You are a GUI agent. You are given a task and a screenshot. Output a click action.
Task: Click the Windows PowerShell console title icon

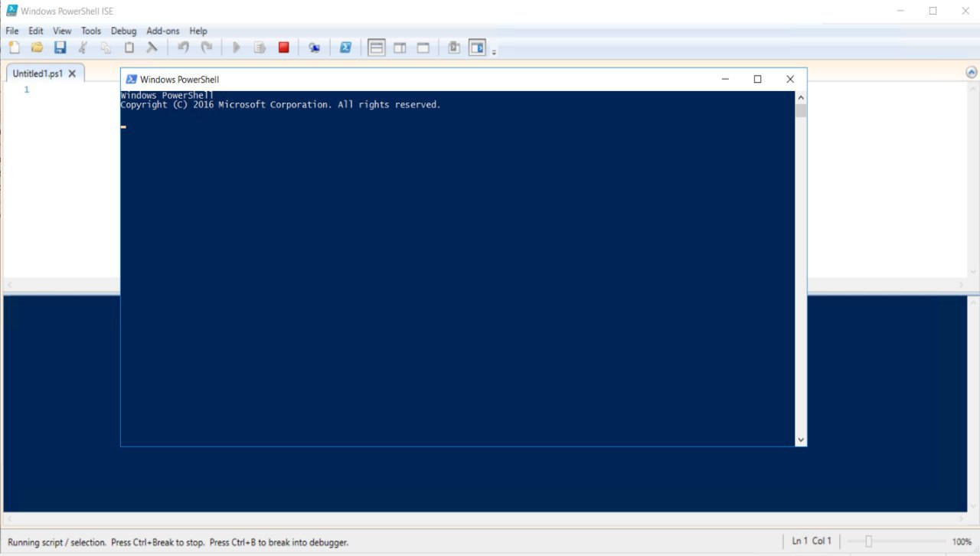click(x=131, y=79)
